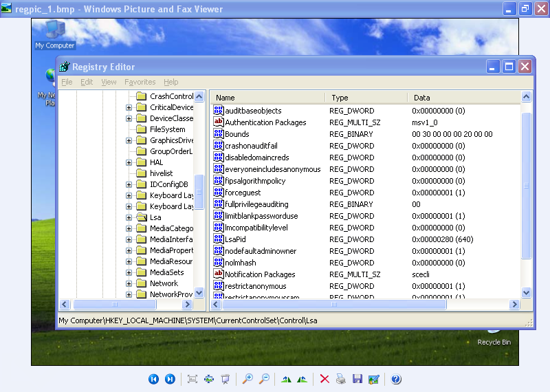Screen dimensions: 550x392
Task: Go to the previous image in viewer
Action: coord(153,379)
